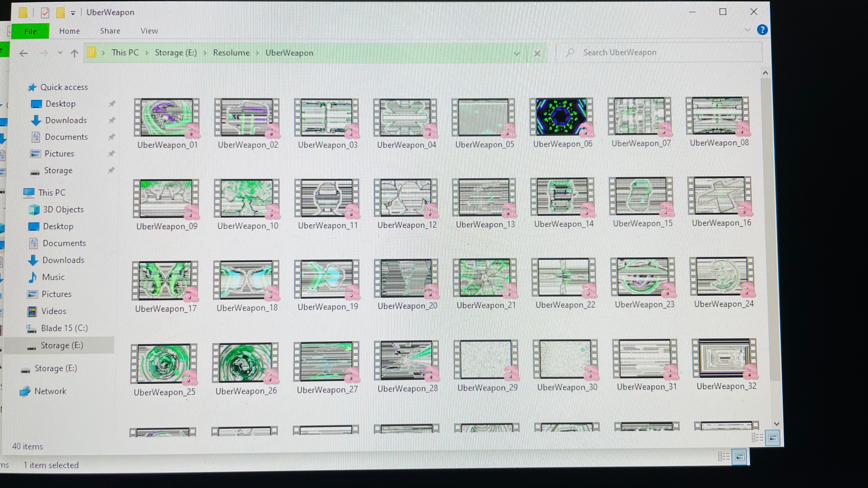Open Network in navigation pane

(50, 391)
